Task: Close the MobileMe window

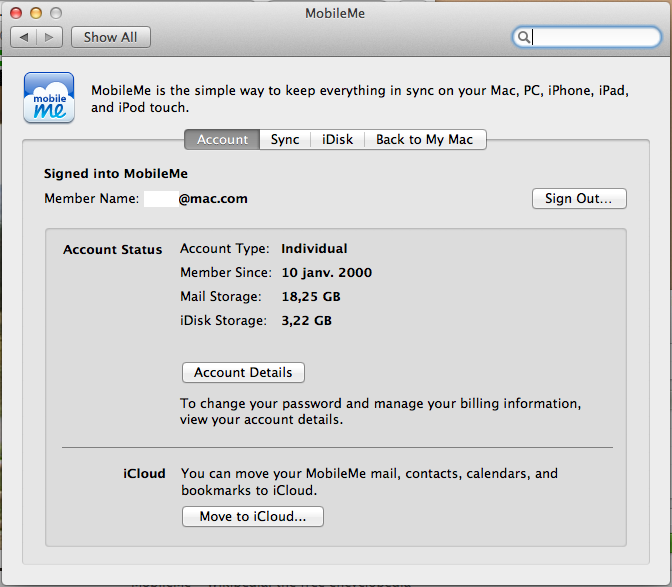Action: [16, 13]
